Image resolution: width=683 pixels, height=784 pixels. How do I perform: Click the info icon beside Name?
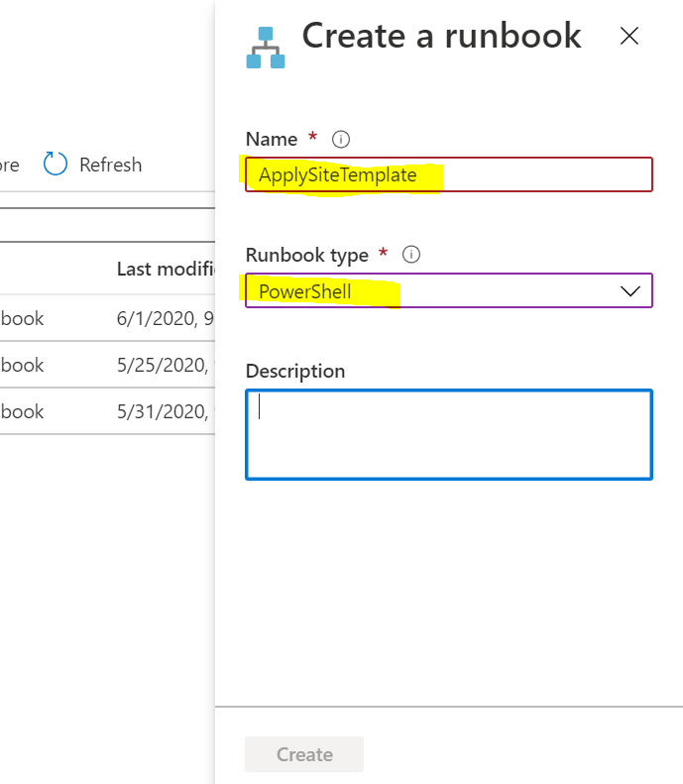[x=341, y=139]
